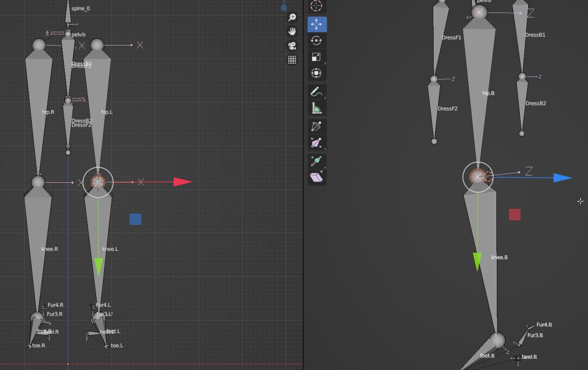Click the hand pan view button
The image size is (588, 370).
[x=292, y=31]
